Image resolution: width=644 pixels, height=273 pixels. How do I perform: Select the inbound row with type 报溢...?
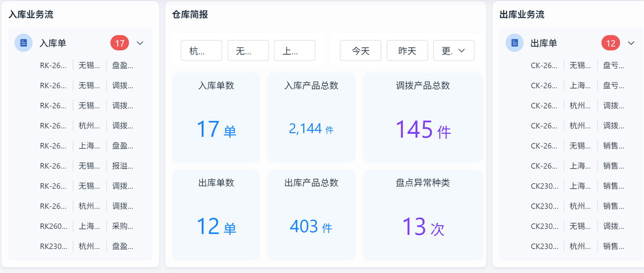pos(88,166)
